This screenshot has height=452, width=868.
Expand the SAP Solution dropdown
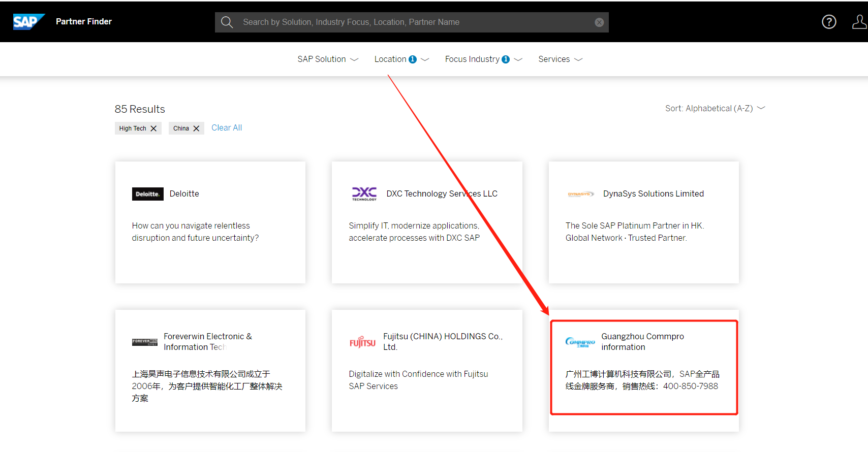point(328,59)
